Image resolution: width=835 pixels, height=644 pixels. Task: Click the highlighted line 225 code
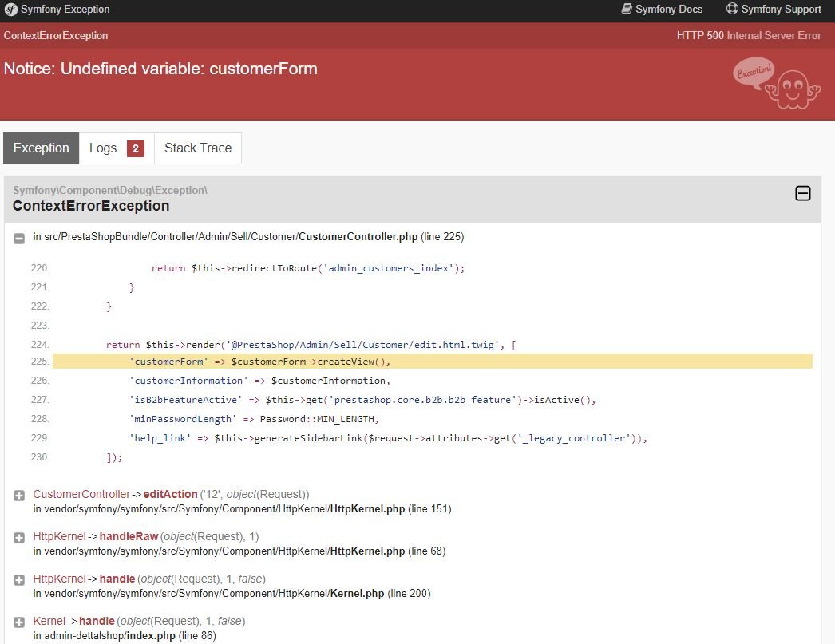click(260, 362)
